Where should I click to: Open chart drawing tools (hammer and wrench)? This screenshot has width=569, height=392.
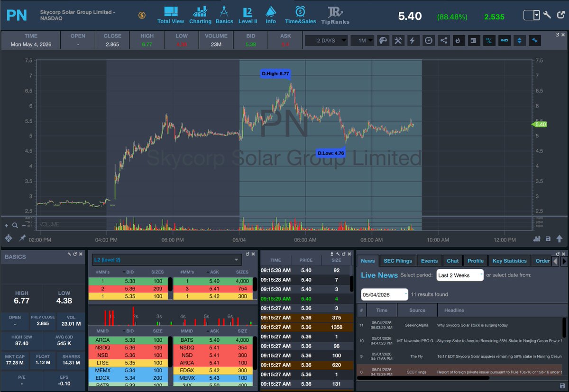pyautogui.click(x=398, y=40)
